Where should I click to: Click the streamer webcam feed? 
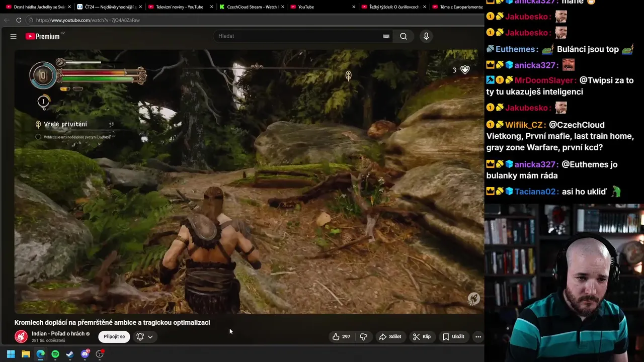[564, 283]
